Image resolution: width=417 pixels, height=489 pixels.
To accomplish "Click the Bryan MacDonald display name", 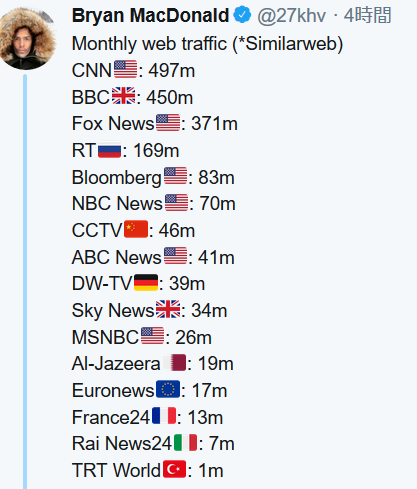I will pyautogui.click(x=150, y=16).
